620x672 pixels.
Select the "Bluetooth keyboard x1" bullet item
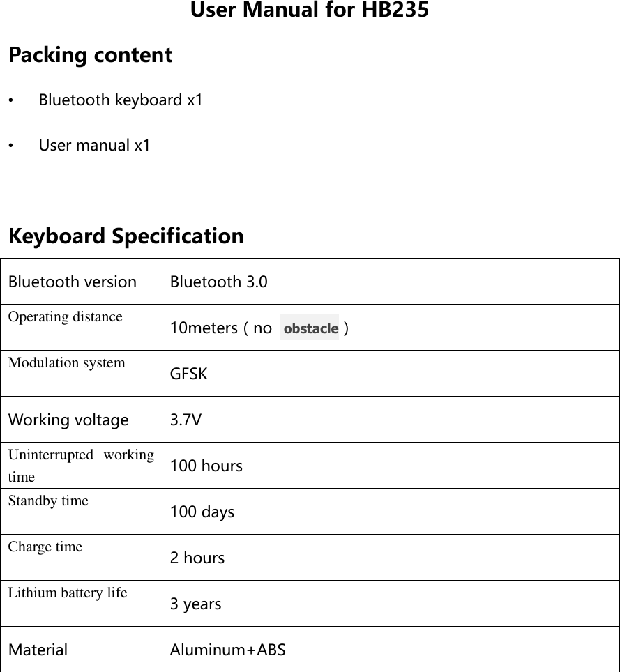pyautogui.click(x=121, y=100)
